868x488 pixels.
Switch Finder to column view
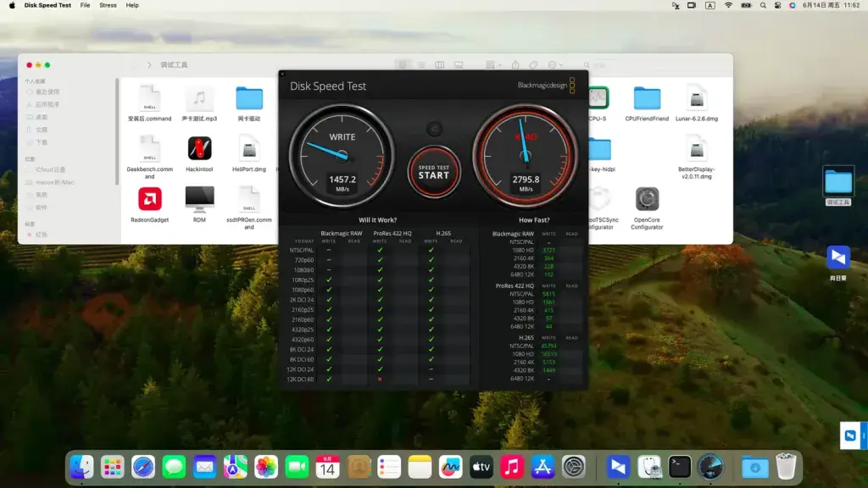pyautogui.click(x=440, y=64)
